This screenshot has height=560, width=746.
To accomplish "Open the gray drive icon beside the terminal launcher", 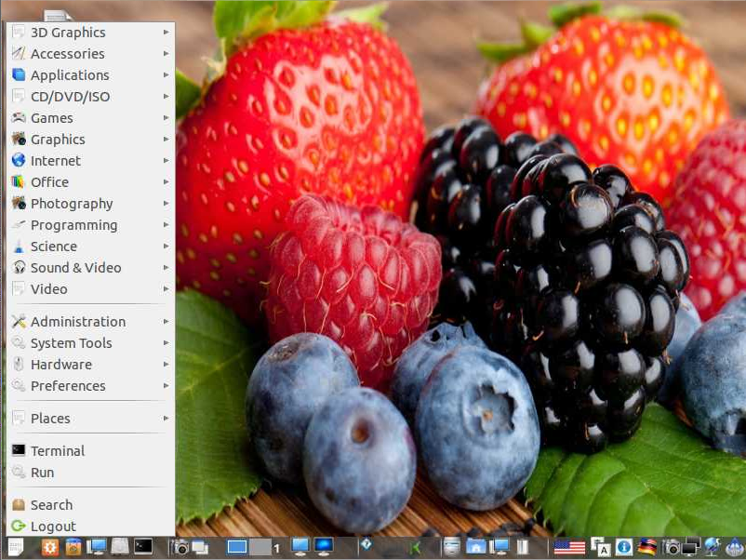I will click(x=120, y=547).
